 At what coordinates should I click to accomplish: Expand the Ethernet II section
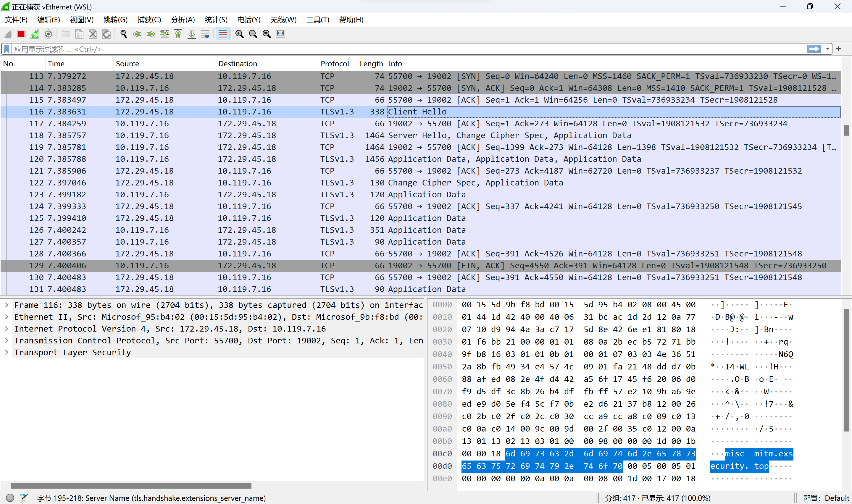[x=7, y=317]
